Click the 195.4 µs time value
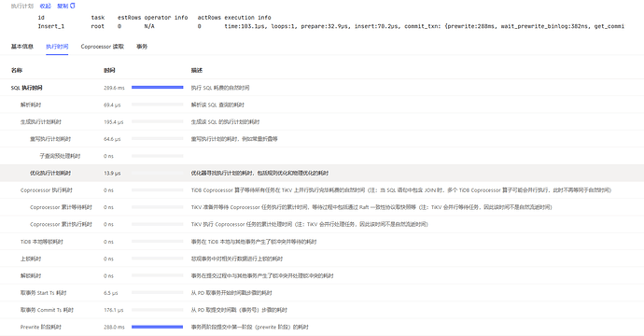 tap(113, 122)
